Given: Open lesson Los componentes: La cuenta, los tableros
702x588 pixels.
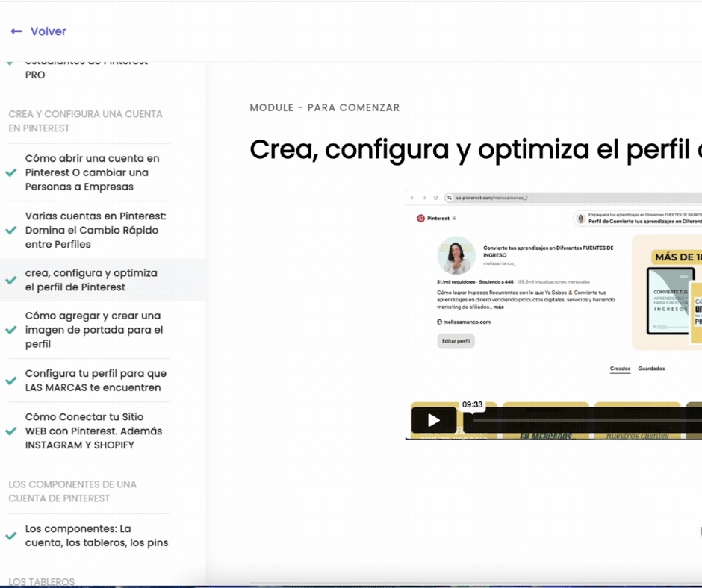Looking at the screenshot, I should [x=96, y=536].
